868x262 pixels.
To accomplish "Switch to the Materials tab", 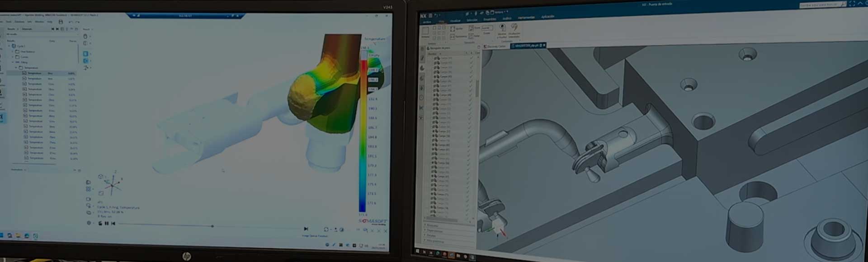I will click(27, 29).
